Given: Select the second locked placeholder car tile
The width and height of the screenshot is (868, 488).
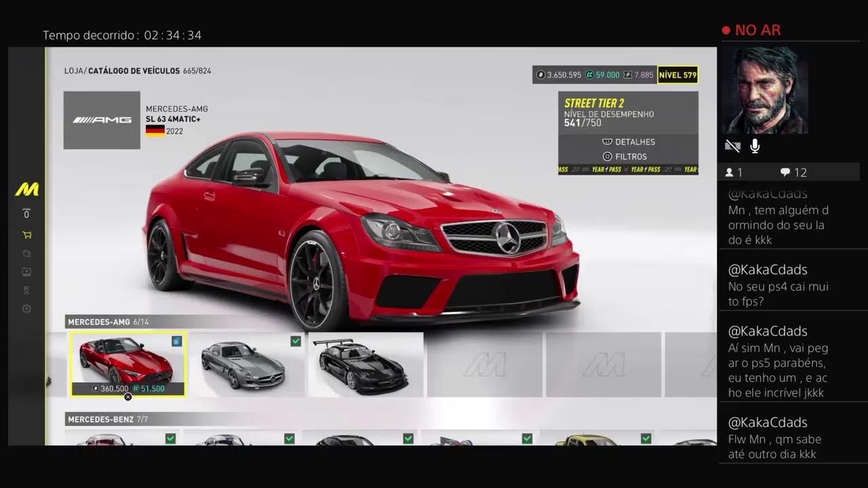Looking at the screenshot, I should (x=604, y=364).
